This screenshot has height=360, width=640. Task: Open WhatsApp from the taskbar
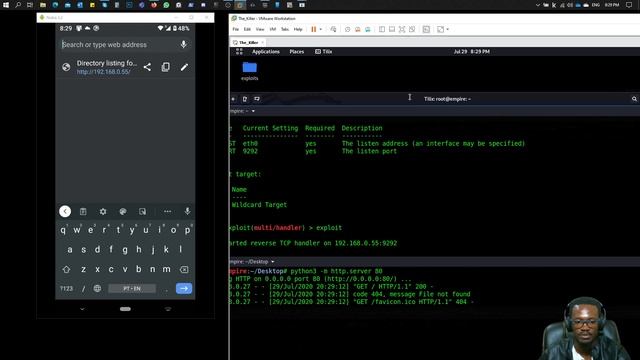coord(166,5)
